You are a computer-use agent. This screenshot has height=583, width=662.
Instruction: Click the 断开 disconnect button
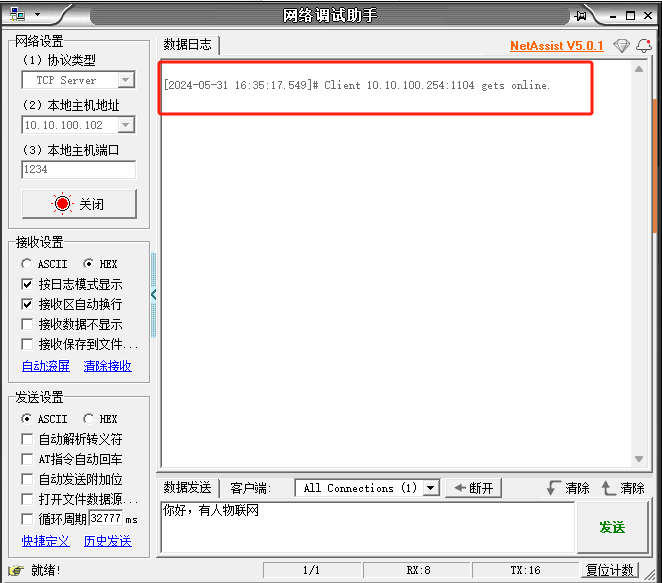point(474,488)
